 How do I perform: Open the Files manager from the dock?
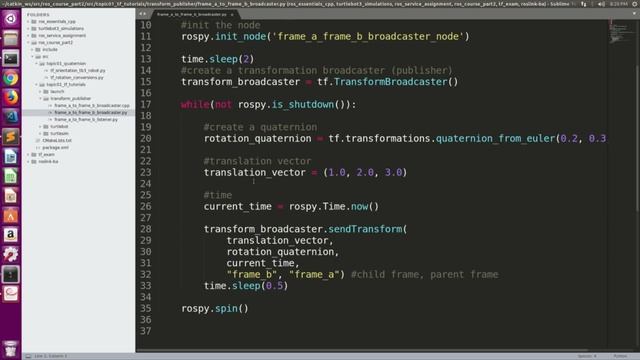(x=11, y=38)
